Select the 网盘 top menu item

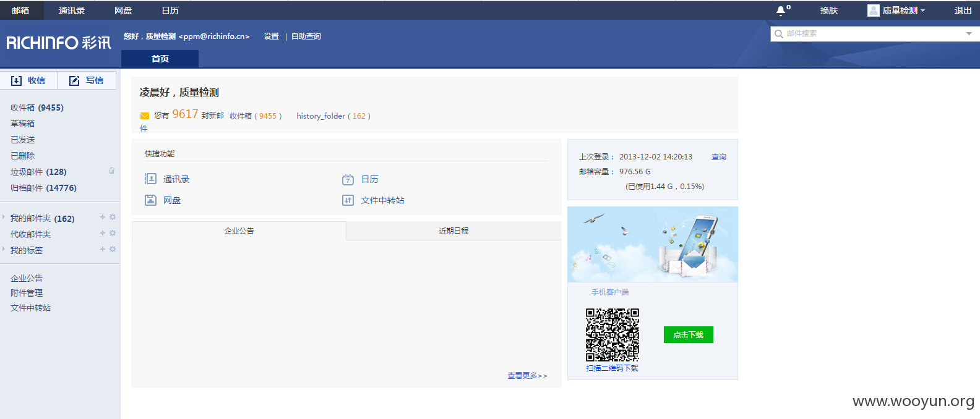[x=123, y=11]
